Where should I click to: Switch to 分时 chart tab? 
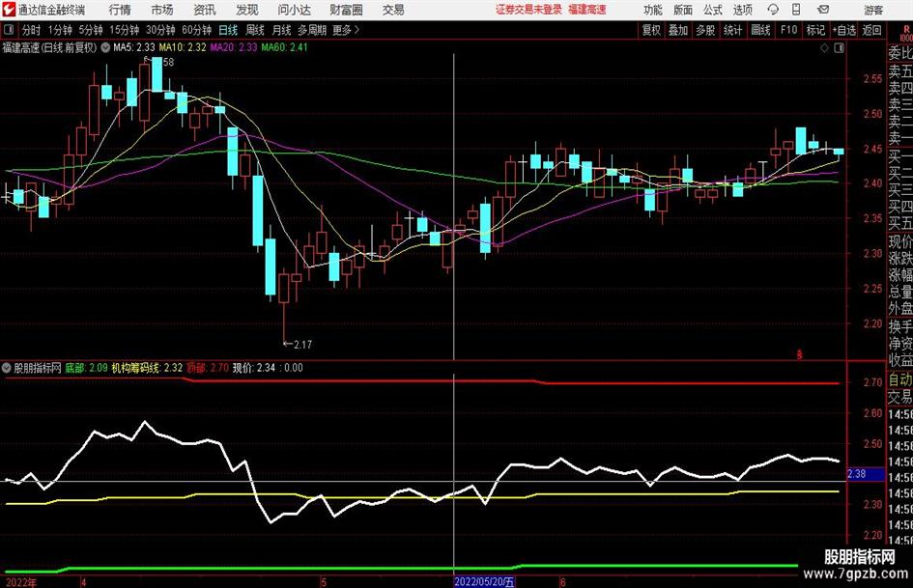tap(32, 30)
